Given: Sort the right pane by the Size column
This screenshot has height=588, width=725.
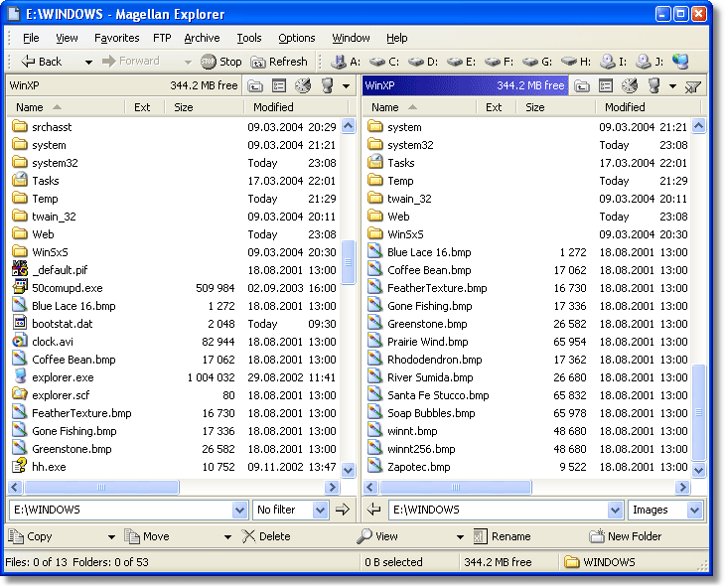Looking at the screenshot, I should pos(536,107).
